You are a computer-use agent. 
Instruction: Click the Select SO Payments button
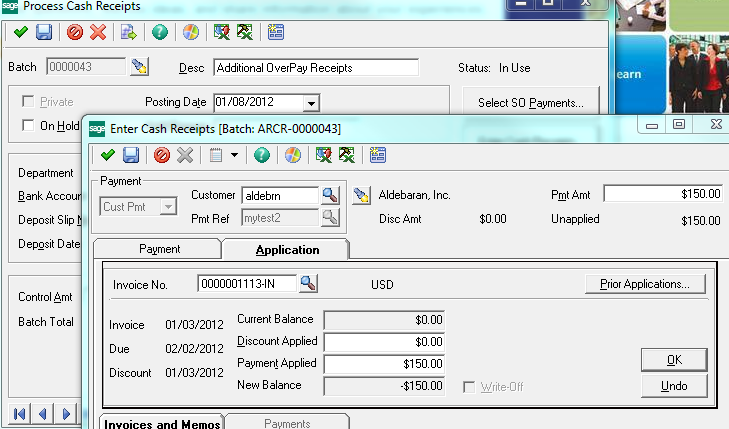click(x=531, y=102)
